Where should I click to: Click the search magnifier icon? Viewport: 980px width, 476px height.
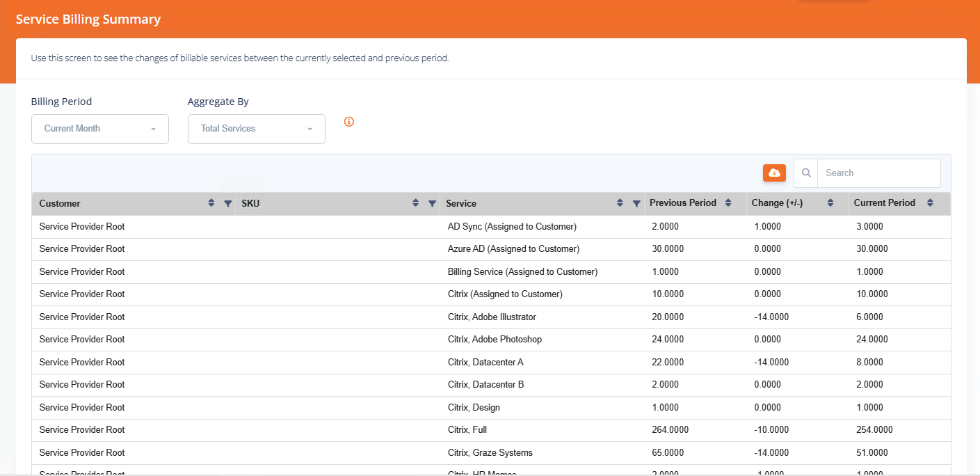(x=805, y=173)
